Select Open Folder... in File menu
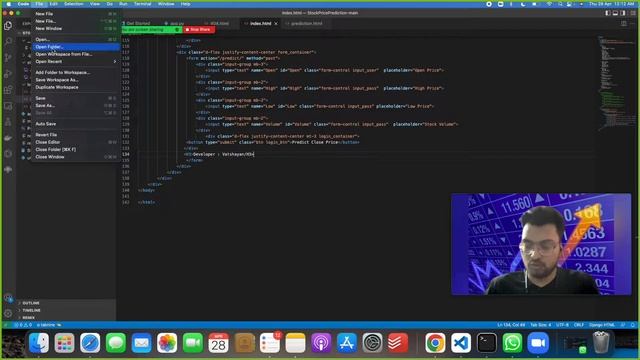Image resolution: width=640 pixels, height=360 pixels. tap(76, 47)
